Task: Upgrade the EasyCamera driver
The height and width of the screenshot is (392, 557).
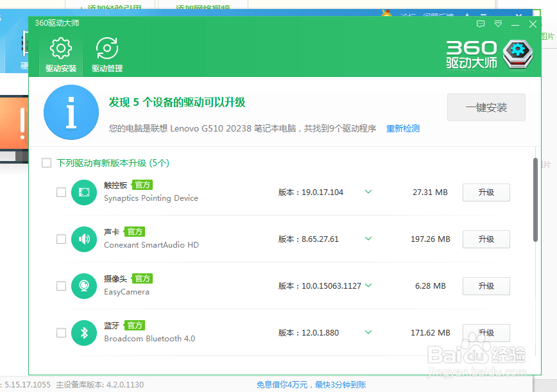Action: [486, 286]
